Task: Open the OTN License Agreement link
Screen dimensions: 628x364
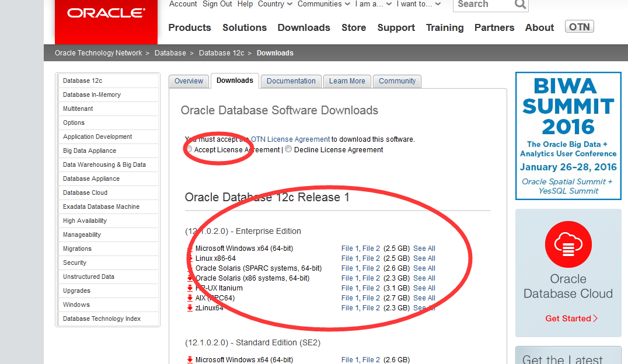Action: pos(291,139)
